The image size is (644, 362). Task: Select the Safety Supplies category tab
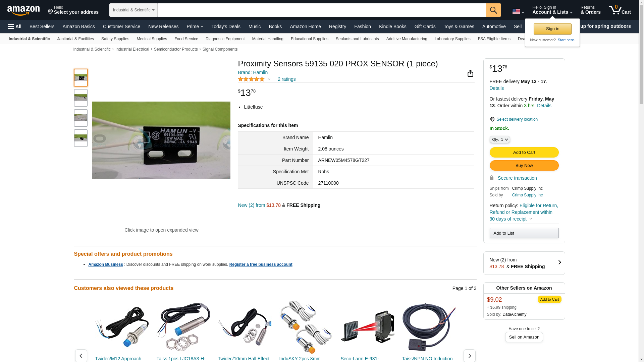[115, 39]
